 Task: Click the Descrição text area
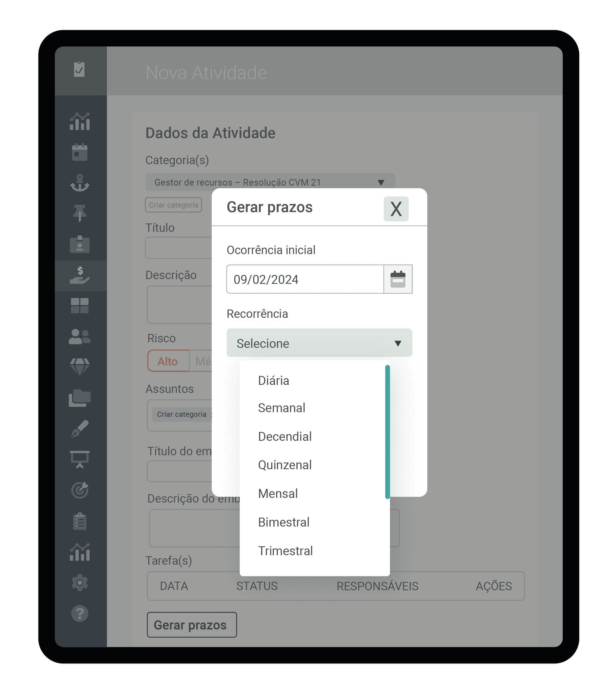point(180,305)
